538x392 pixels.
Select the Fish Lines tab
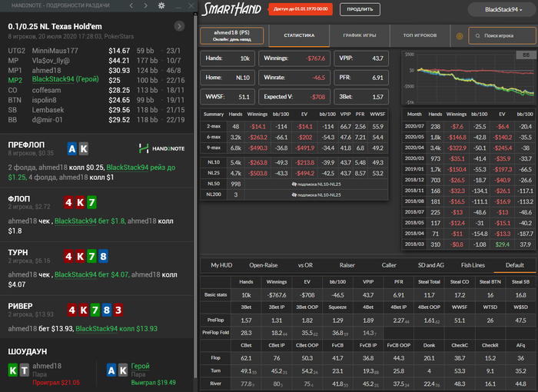(x=473, y=265)
